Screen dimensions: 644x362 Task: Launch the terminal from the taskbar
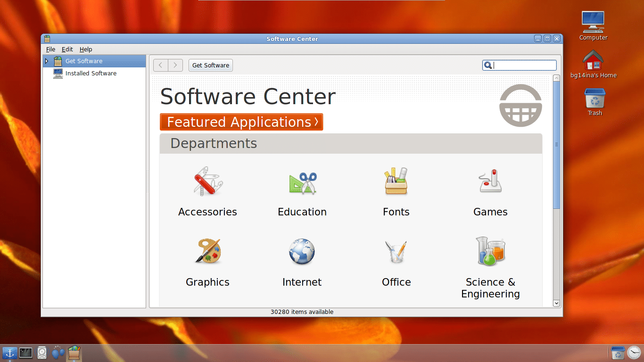point(25,352)
